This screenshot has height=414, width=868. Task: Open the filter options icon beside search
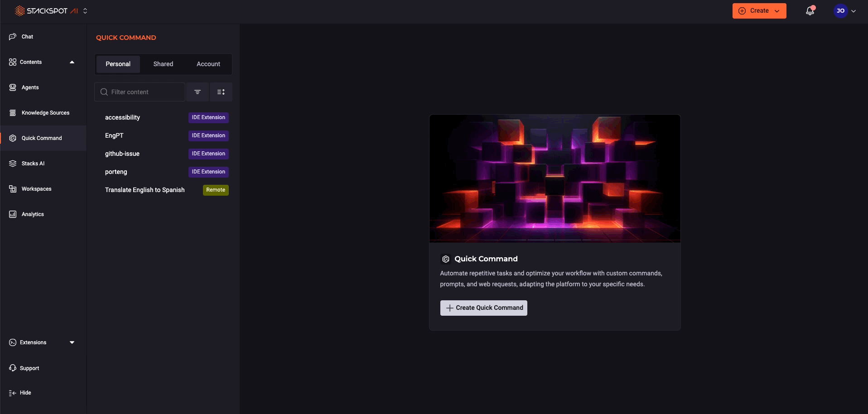197,91
